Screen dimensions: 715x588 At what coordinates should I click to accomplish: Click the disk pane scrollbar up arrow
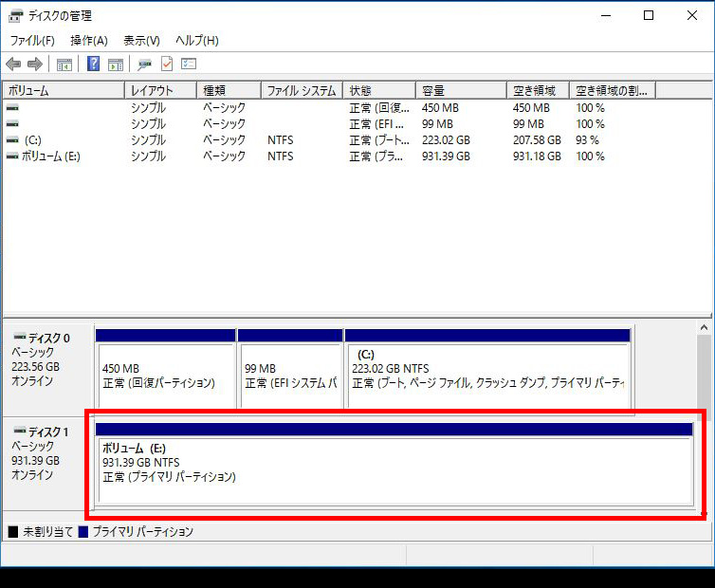pos(704,327)
